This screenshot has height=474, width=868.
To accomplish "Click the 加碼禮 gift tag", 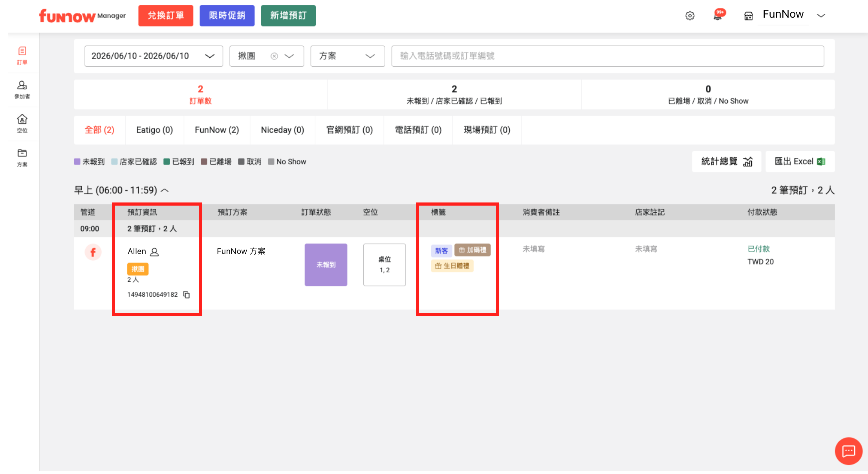I will tap(472, 250).
